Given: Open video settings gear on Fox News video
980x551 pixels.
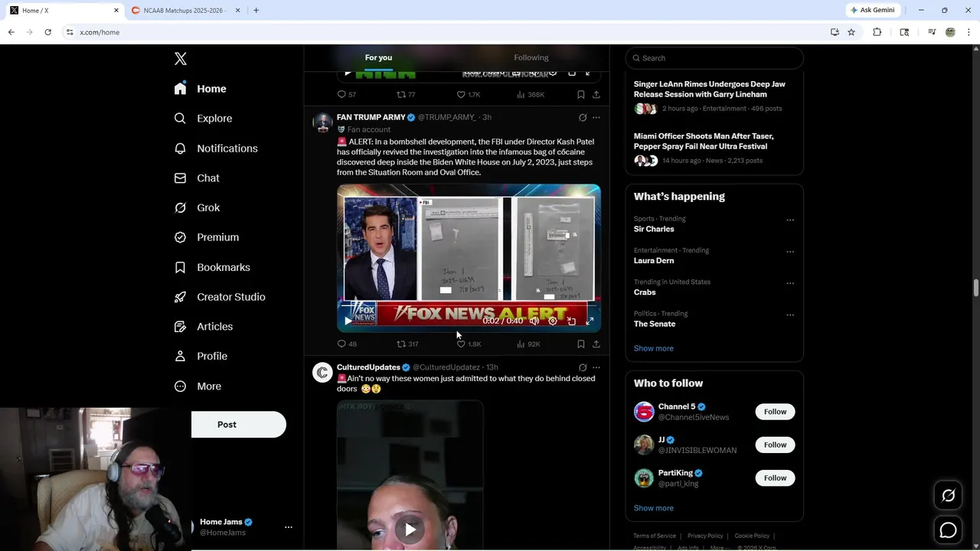Looking at the screenshot, I should point(553,321).
